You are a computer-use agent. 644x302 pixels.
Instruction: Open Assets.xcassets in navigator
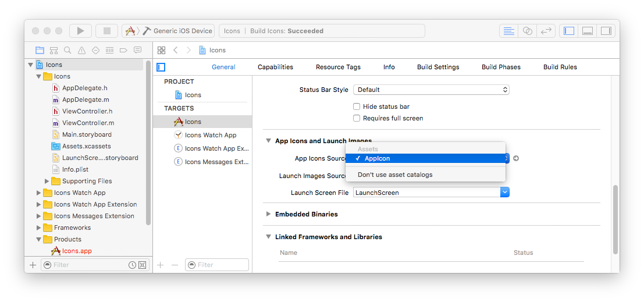pyautogui.click(x=86, y=146)
